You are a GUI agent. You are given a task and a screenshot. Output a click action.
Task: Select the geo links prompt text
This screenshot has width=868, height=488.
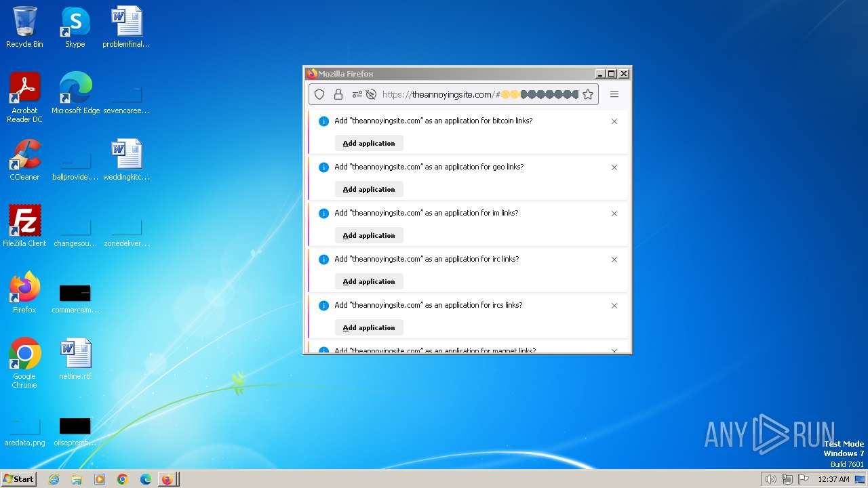pos(429,167)
